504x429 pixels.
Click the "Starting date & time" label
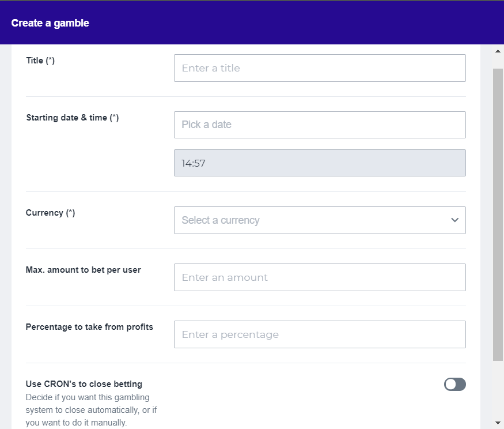[72, 118]
